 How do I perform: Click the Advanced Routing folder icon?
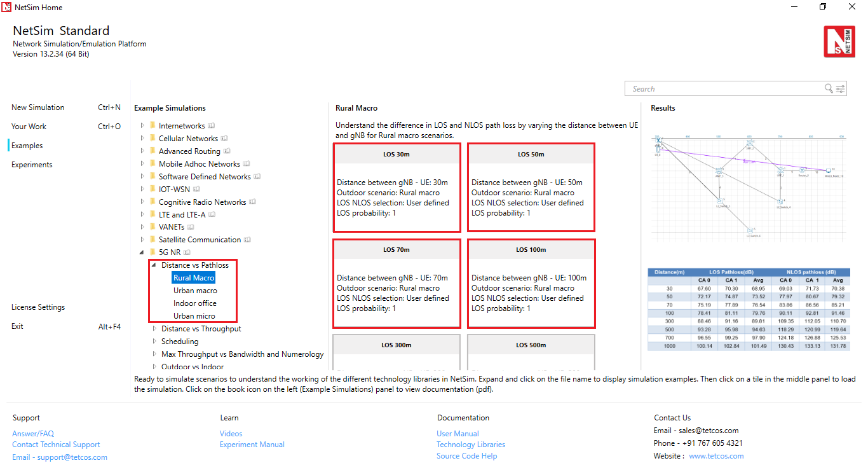(x=153, y=151)
